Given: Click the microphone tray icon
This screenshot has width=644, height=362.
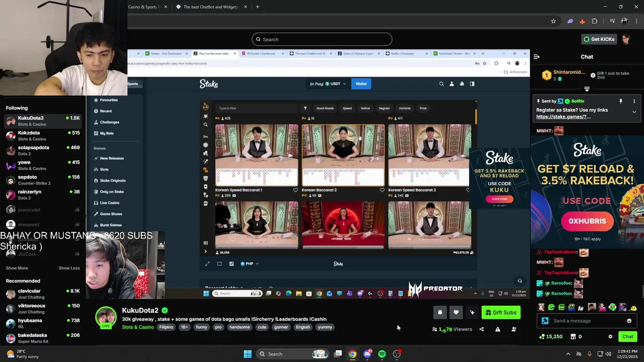Looking at the screenshot, I should pos(590,354).
